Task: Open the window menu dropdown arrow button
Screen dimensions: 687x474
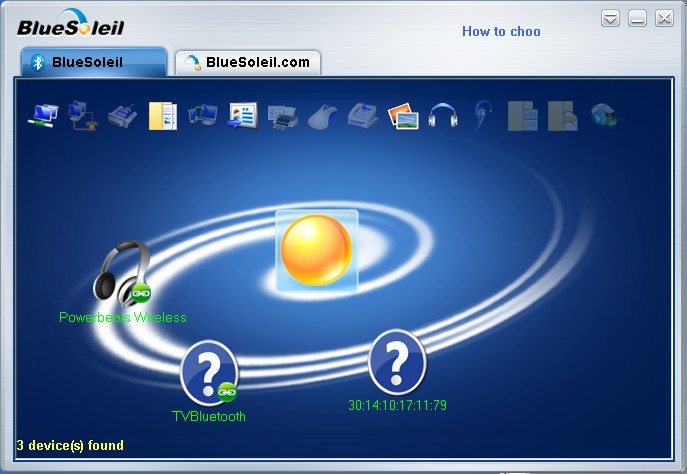Action: [x=610, y=19]
